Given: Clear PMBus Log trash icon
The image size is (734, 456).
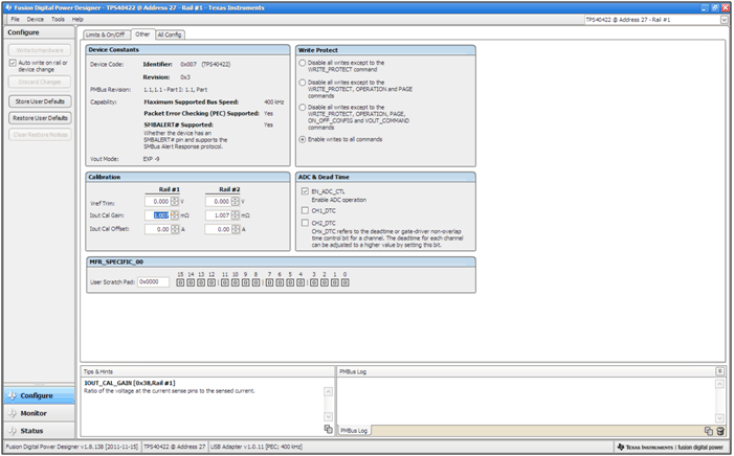Looking at the screenshot, I should coord(720,431).
